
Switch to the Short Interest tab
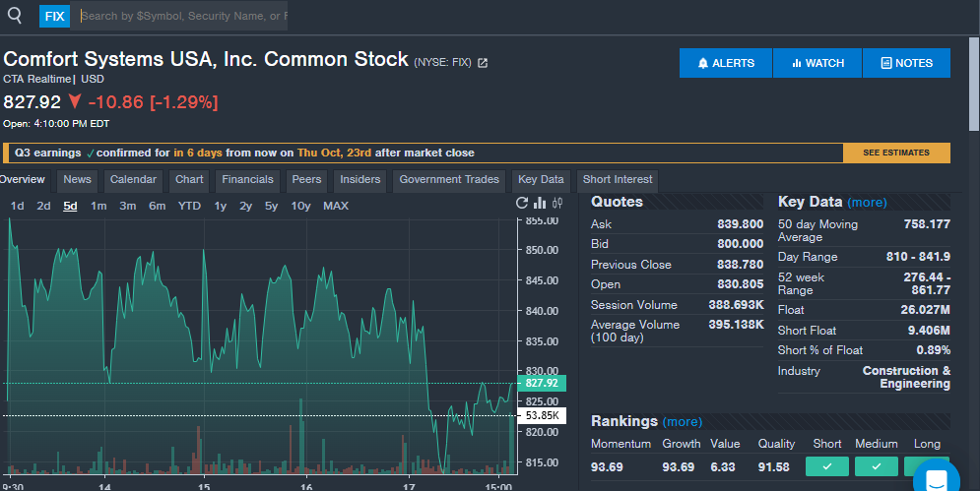coord(617,180)
